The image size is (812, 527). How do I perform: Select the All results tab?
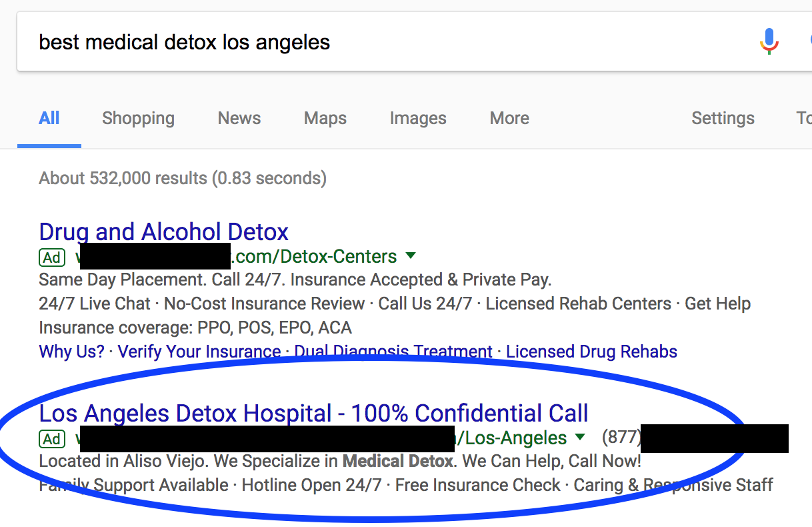coord(49,118)
